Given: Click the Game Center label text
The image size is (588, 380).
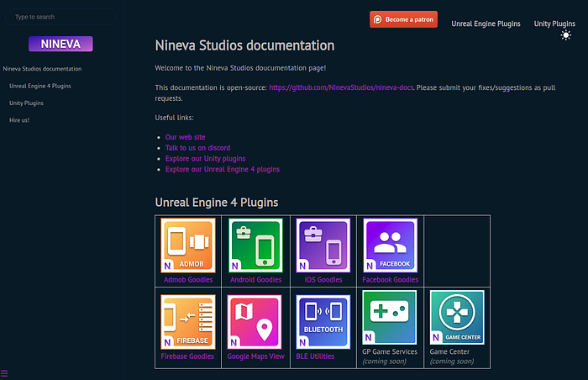Looking at the screenshot, I should coord(449,352).
